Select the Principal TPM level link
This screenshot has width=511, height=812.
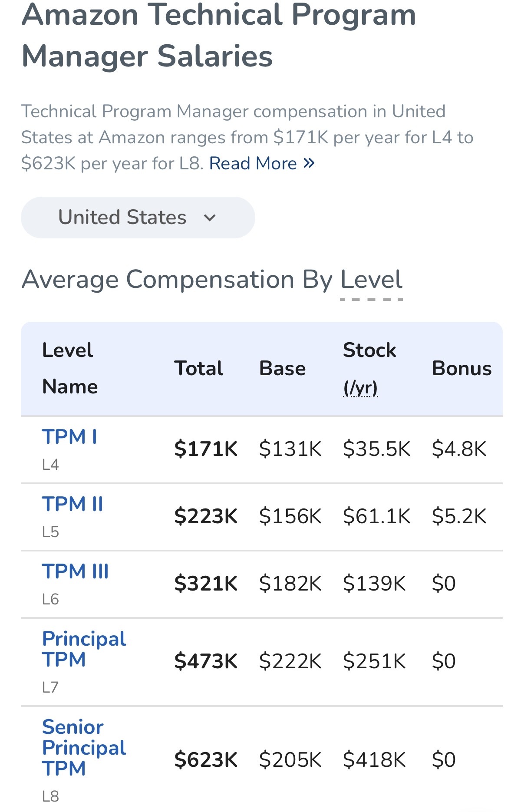pos(84,649)
